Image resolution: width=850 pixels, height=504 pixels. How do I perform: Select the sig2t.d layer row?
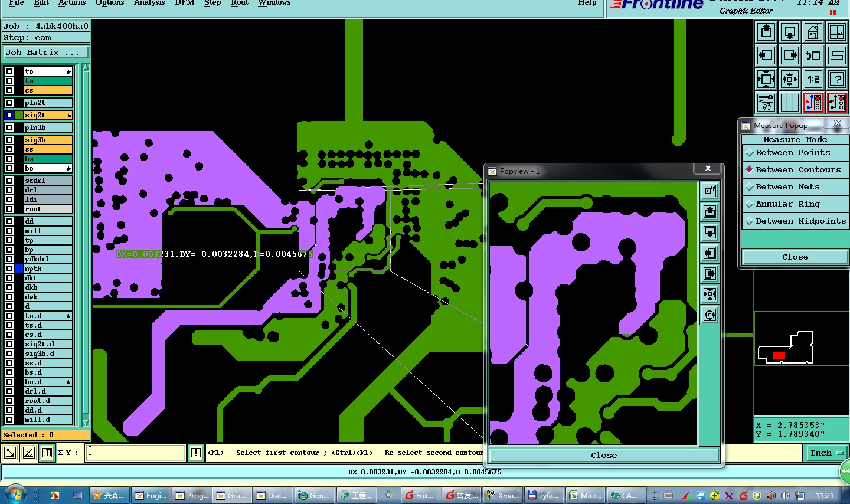coord(48,344)
